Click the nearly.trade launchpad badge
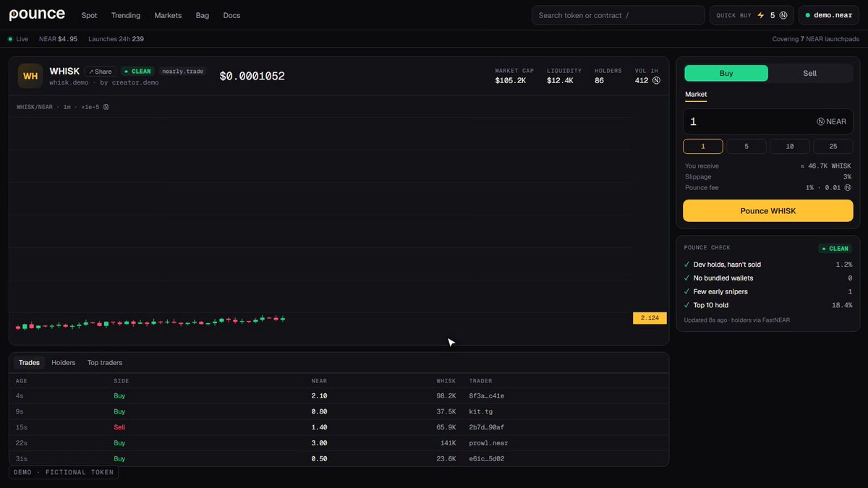 pos(182,72)
